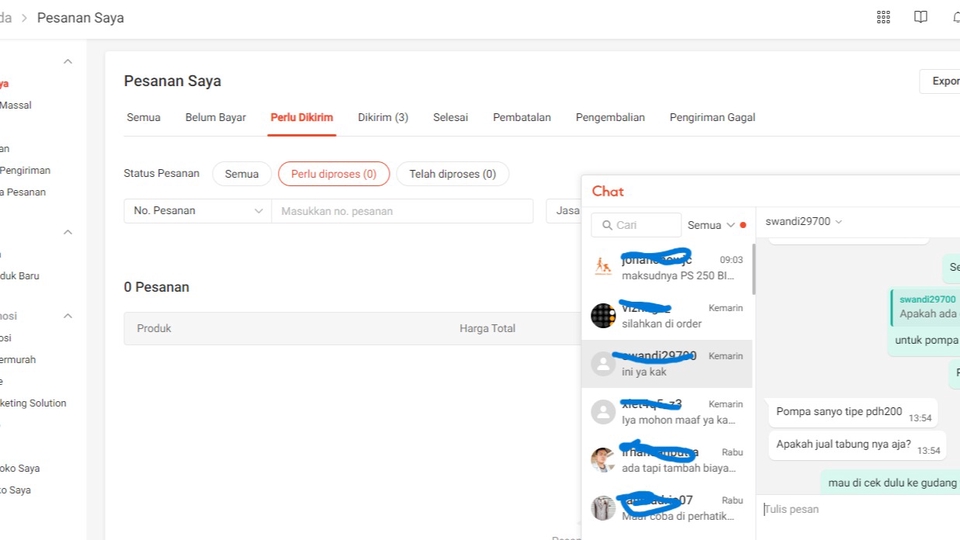The image size is (960, 540).
Task: Open 'keting Solution' sidebar link
Action: coord(33,403)
